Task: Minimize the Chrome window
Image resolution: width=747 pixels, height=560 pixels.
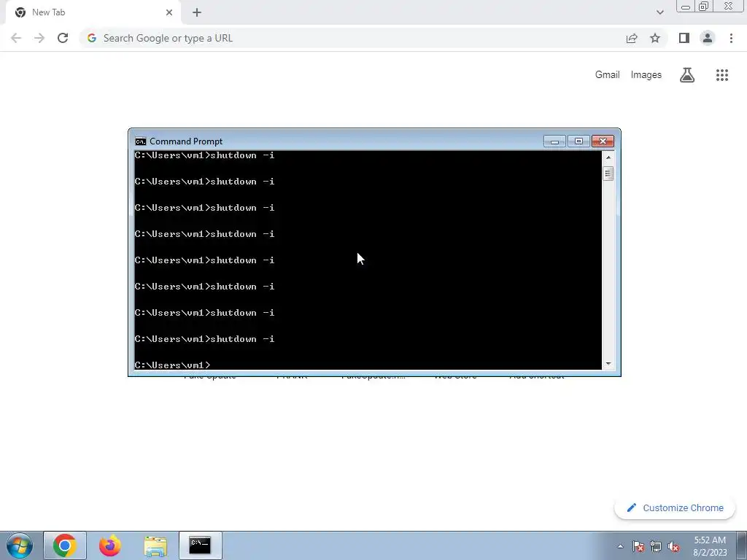Action: click(x=686, y=7)
